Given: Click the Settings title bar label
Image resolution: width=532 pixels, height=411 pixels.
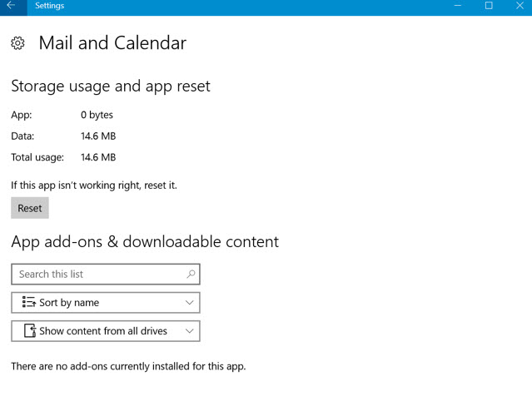Looking at the screenshot, I should (x=49, y=6).
